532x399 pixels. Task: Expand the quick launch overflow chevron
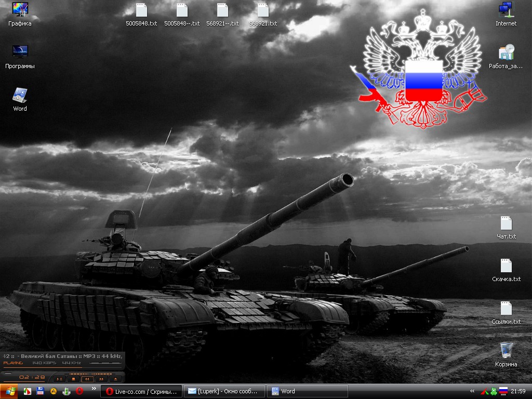point(94,388)
